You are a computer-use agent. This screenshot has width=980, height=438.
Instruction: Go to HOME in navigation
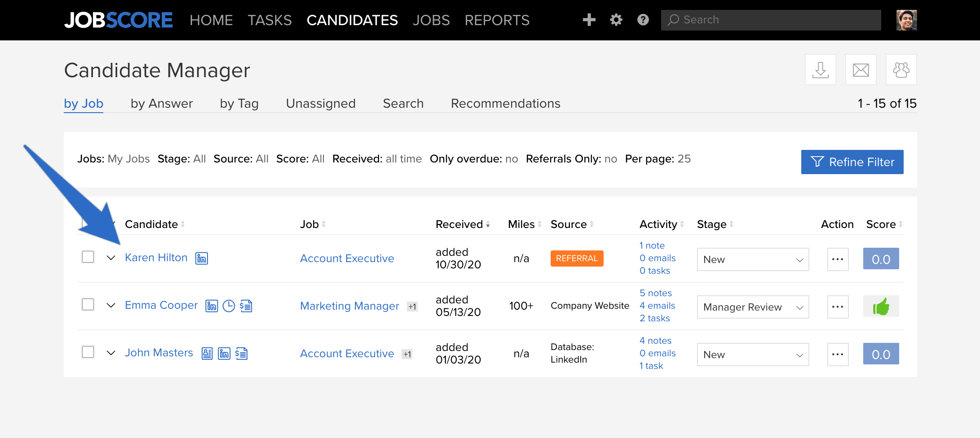211,20
